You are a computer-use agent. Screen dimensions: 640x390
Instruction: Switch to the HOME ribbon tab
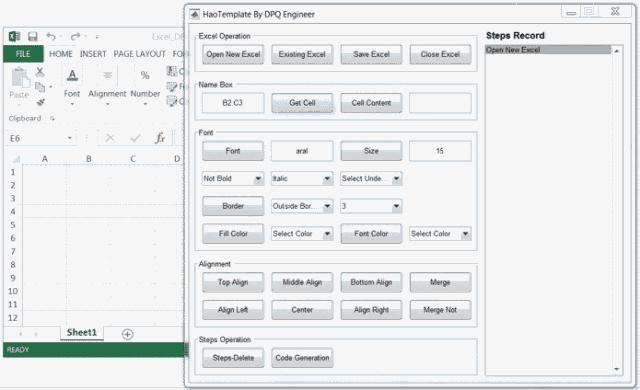point(61,54)
